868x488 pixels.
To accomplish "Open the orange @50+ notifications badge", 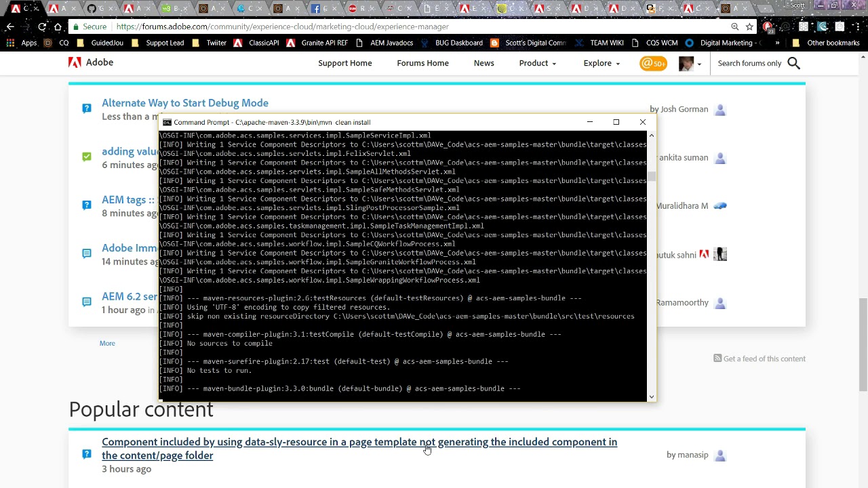I will (x=653, y=63).
